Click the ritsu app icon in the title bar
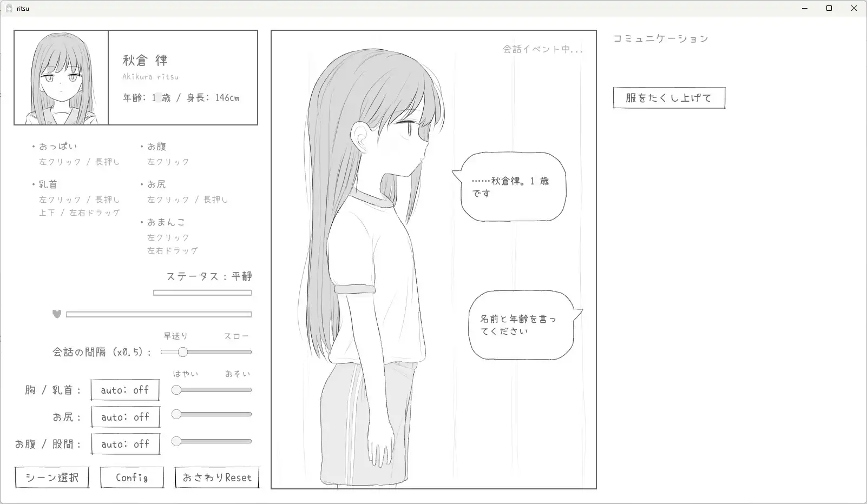Image resolution: width=867 pixels, height=504 pixels. pos(10,8)
